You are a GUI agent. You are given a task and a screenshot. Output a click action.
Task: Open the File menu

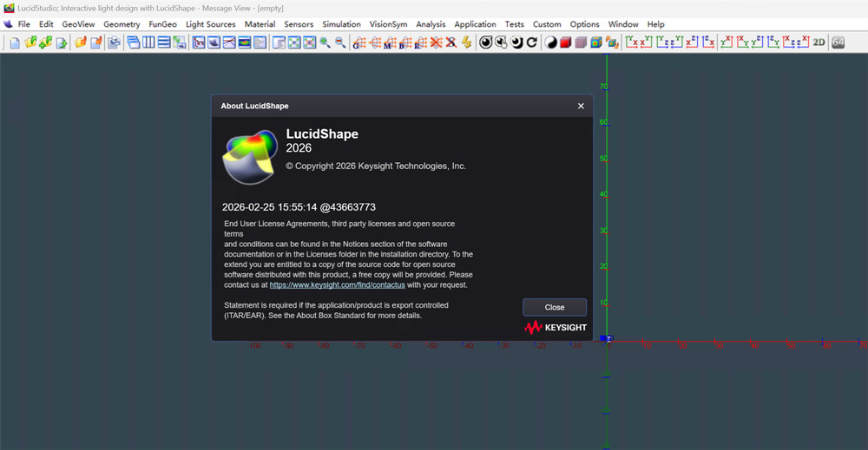pyautogui.click(x=23, y=24)
